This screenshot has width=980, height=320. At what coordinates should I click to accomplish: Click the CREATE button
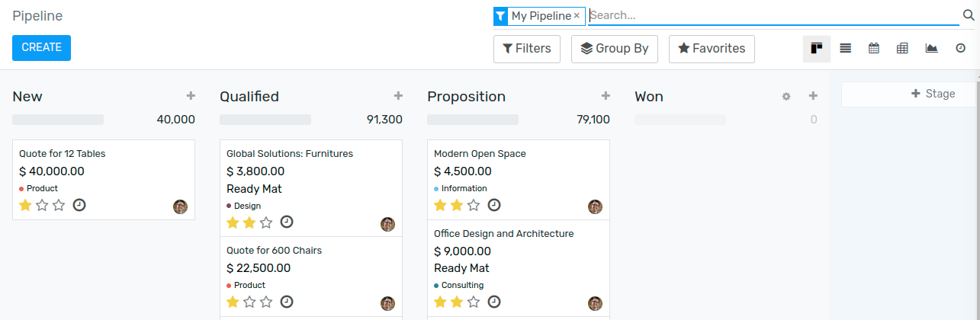41,47
